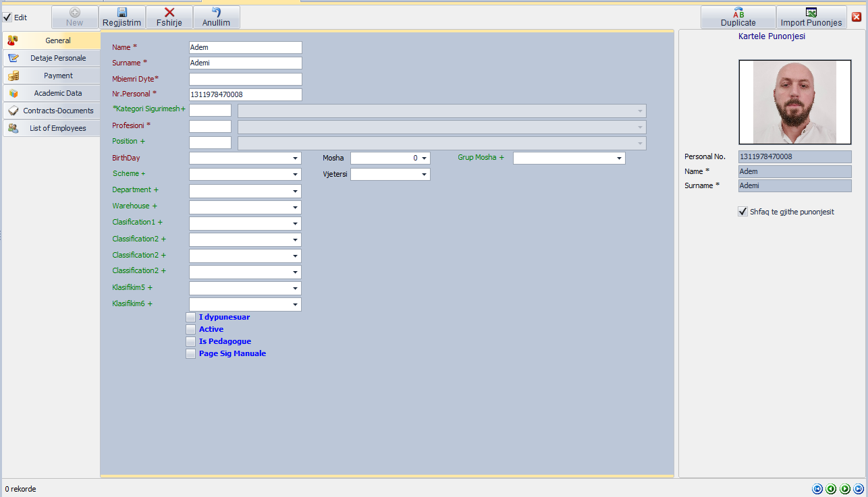868x497 pixels.
Task: Open the List of Employees tab
Action: click(x=51, y=128)
